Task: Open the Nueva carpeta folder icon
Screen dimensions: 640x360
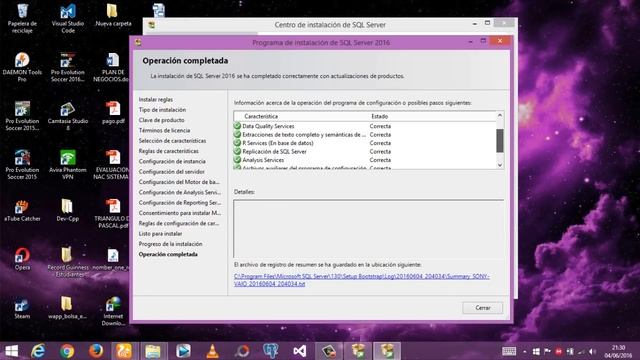Action: pos(113,16)
